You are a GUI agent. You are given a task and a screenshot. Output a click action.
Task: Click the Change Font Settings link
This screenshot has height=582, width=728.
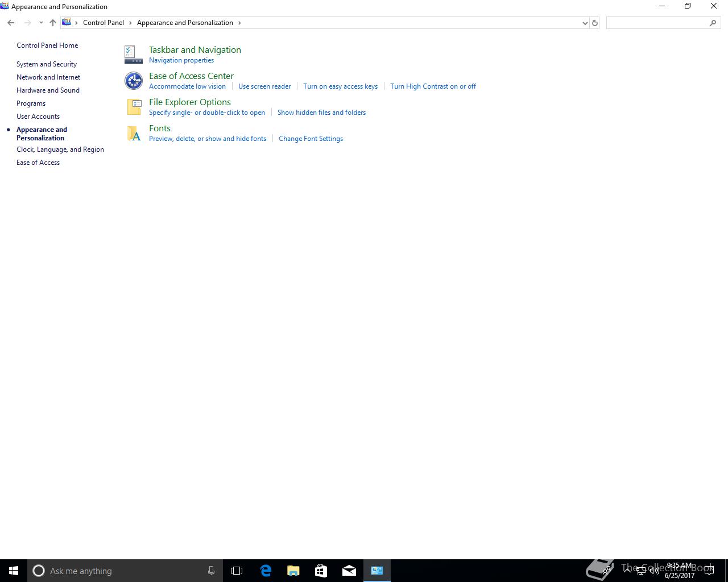311,139
